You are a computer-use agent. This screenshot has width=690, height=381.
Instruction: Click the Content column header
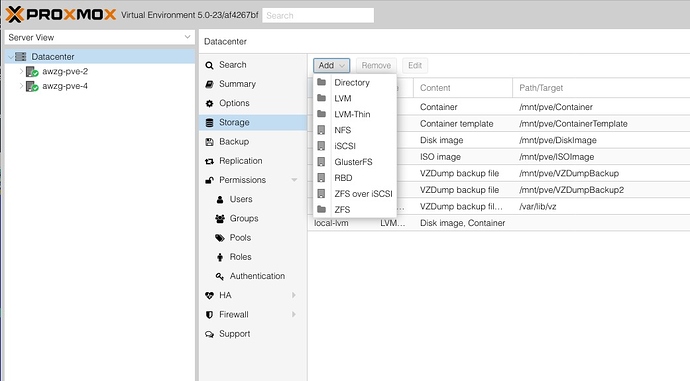tap(463, 88)
